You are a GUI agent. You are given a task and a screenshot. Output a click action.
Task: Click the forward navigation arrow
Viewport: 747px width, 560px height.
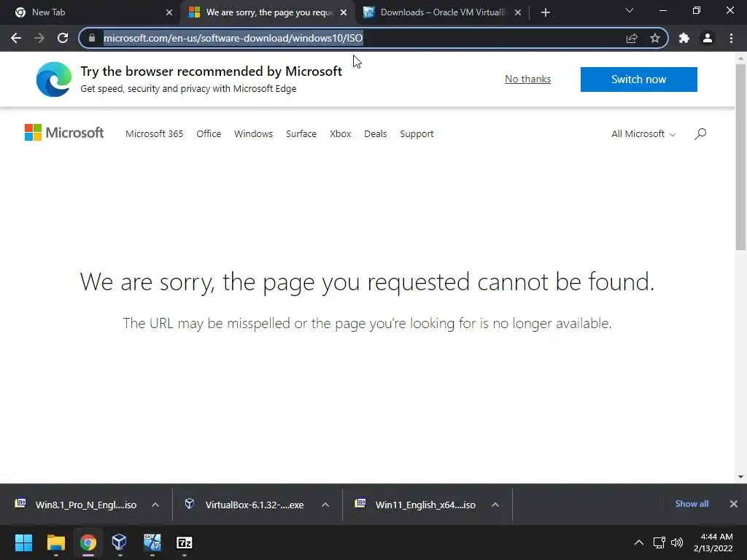(39, 38)
